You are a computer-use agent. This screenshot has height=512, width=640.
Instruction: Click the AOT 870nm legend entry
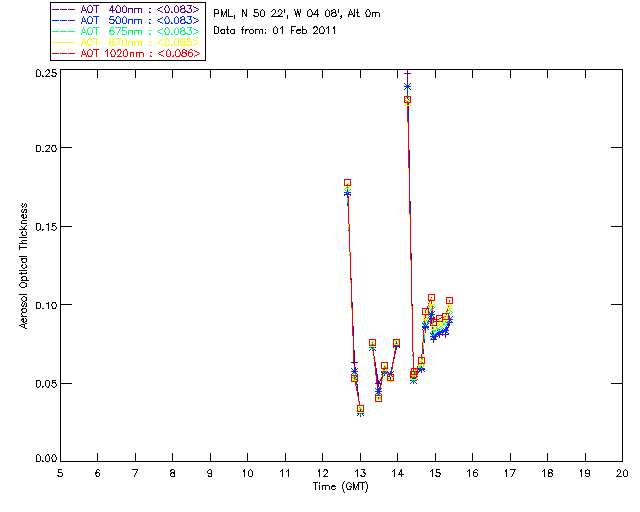pos(126,42)
